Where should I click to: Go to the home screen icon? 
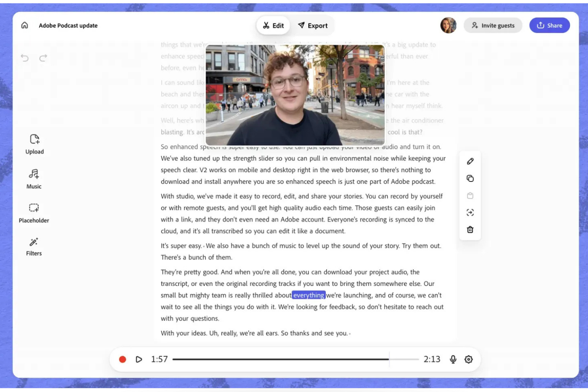25,25
